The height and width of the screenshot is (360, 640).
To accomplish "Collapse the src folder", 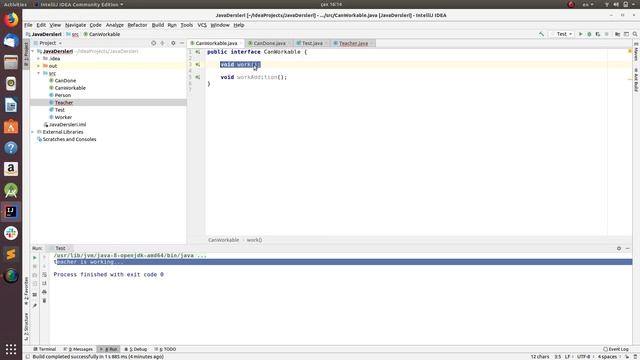I will (39, 73).
